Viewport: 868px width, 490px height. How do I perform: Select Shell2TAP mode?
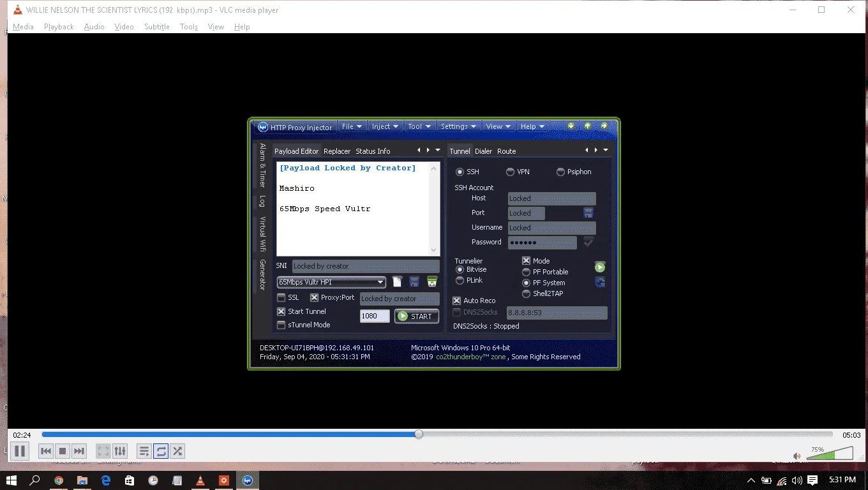[x=543, y=293]
